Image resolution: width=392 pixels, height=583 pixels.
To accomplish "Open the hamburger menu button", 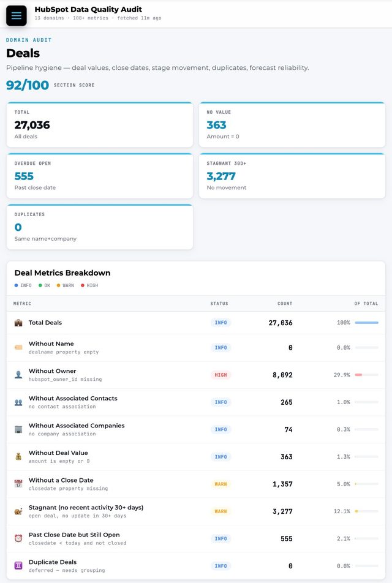I will pos(17,16).
